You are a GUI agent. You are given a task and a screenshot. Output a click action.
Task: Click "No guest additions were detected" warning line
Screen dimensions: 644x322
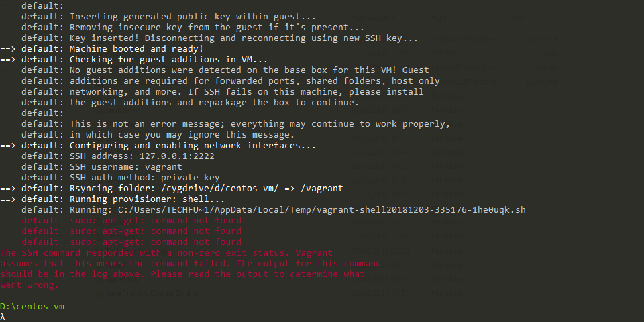click(x=249, y=70)
